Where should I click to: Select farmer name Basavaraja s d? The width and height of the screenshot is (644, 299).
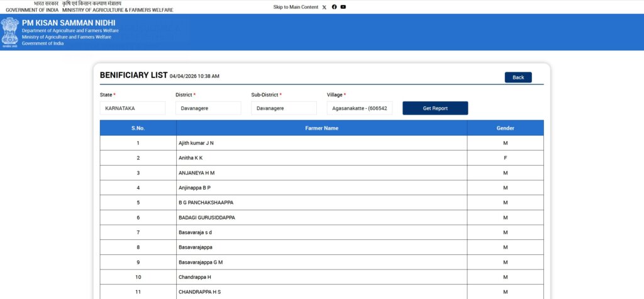pyautogui.click(x=195, y=232)
